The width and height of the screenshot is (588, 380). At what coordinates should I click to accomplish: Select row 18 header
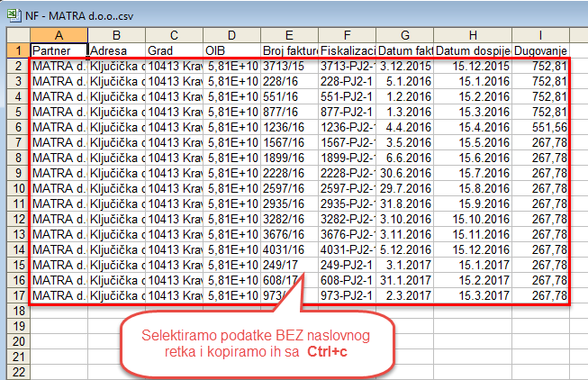(18, 311)
